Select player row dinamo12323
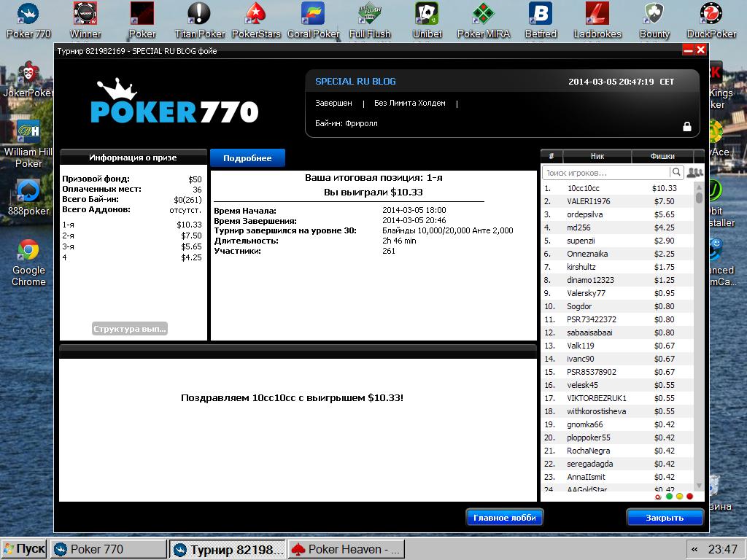 point(618,280)
